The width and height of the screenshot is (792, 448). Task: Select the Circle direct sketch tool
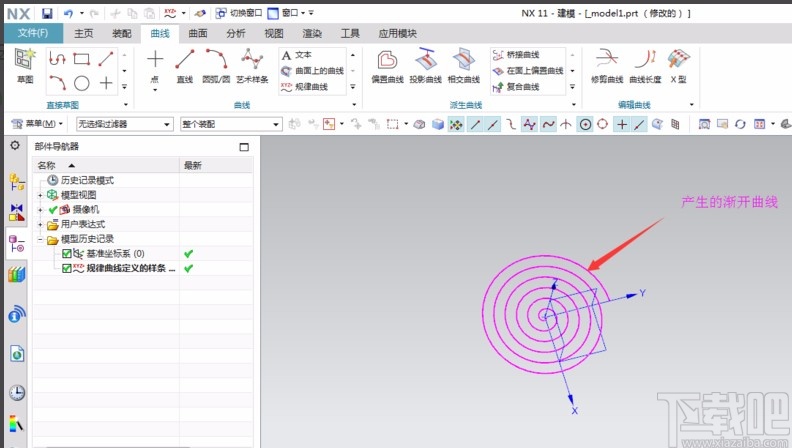pos(81,83)
